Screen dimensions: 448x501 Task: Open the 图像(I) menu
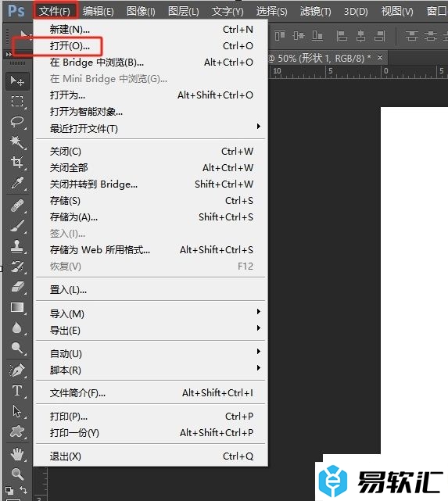click(x=141, y=11)
